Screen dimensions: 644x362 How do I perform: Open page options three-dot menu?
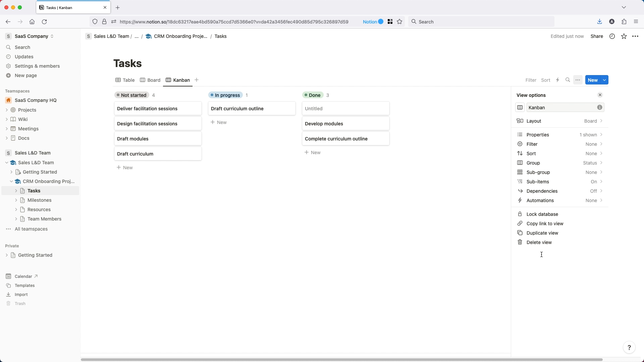point(635,36)
